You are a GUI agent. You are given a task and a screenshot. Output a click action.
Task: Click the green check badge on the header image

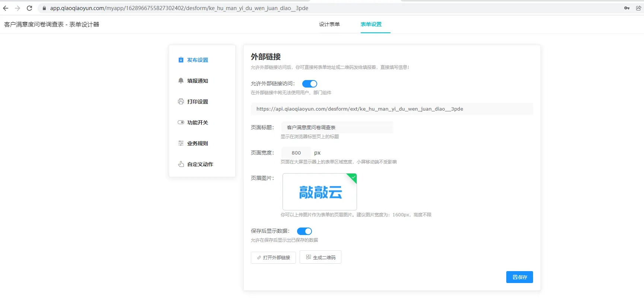pos(353,177)
